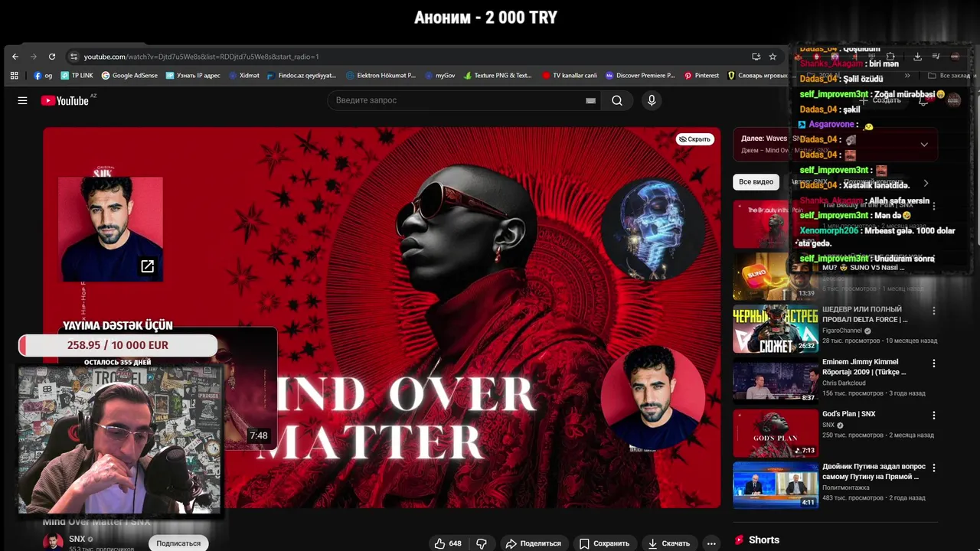Click the glowing skull end-screen card
The height and width of the screenshot is (551, 980).
tap(652, 230)
